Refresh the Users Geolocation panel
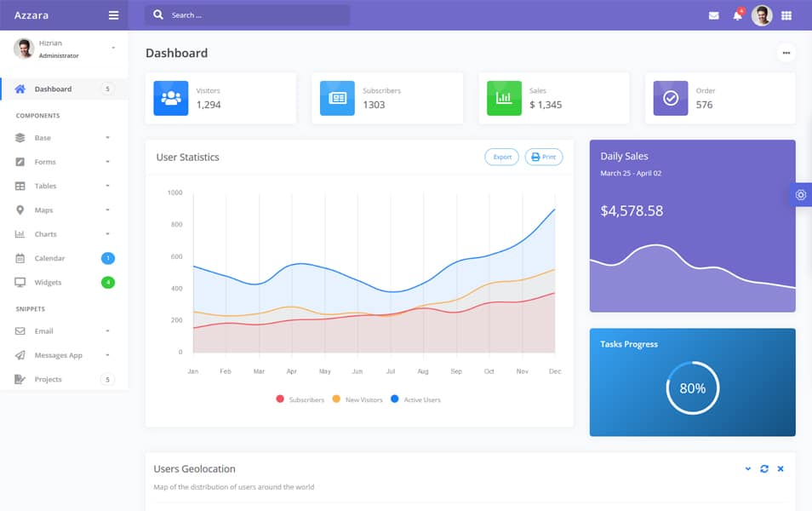Screen dimensions: 812x511 click(763, 468)
